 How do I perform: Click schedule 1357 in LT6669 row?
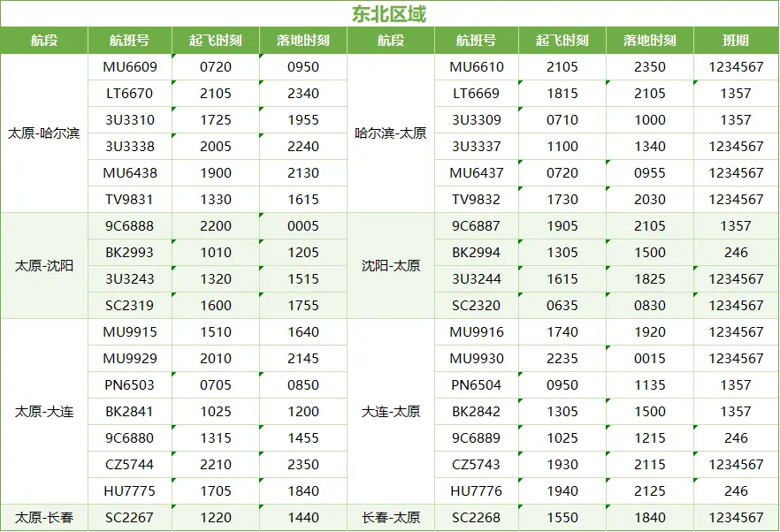pos(736,94)
